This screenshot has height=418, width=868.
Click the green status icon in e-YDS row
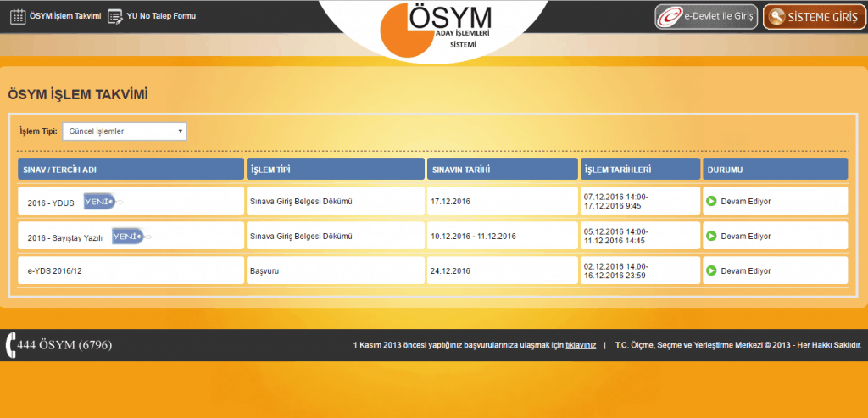pos(711,270)
